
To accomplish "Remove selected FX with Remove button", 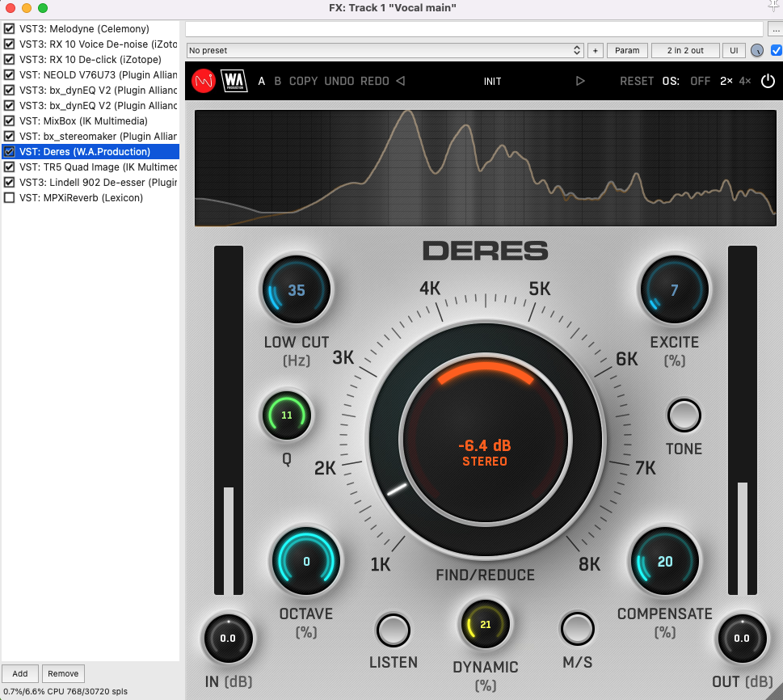I will pyautogui.click(x=63, y=673).
